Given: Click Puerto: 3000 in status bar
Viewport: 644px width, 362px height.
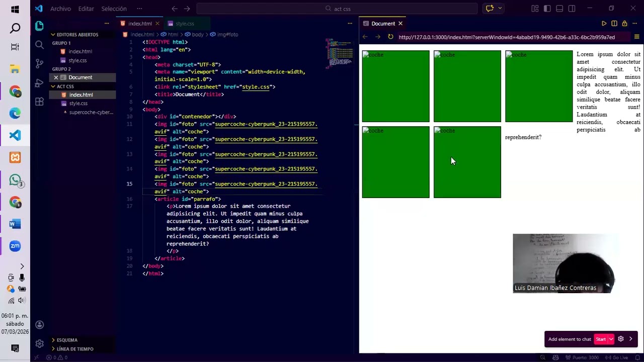Looking at the screenshot, I should tap(583, 357).
